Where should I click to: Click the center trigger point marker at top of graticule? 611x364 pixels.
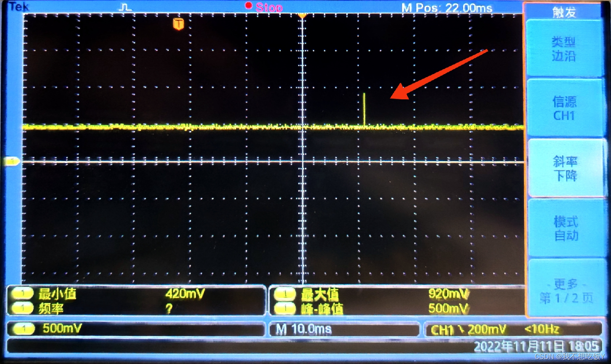tap(302, 16)
